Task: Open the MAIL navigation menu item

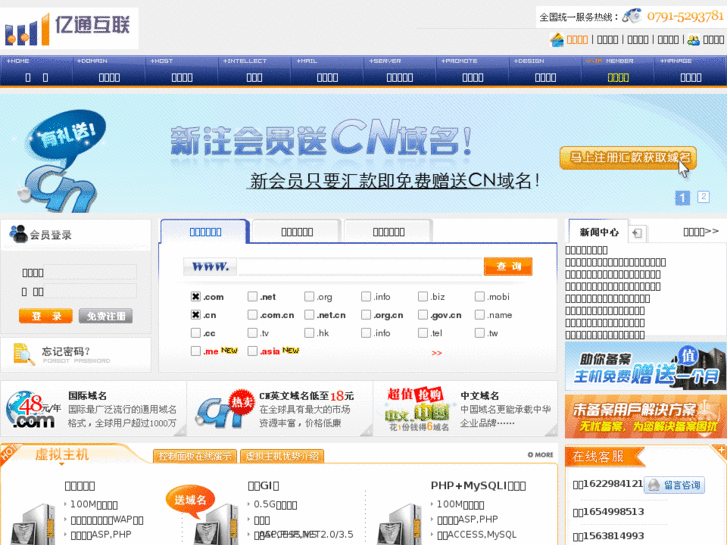Action: 327,71
